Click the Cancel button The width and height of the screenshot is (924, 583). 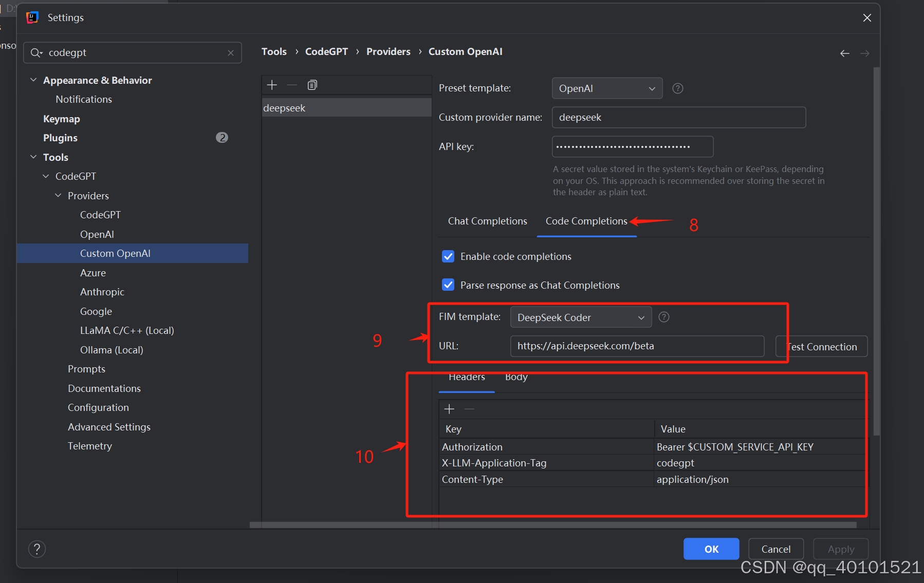[x=776, y=549]
